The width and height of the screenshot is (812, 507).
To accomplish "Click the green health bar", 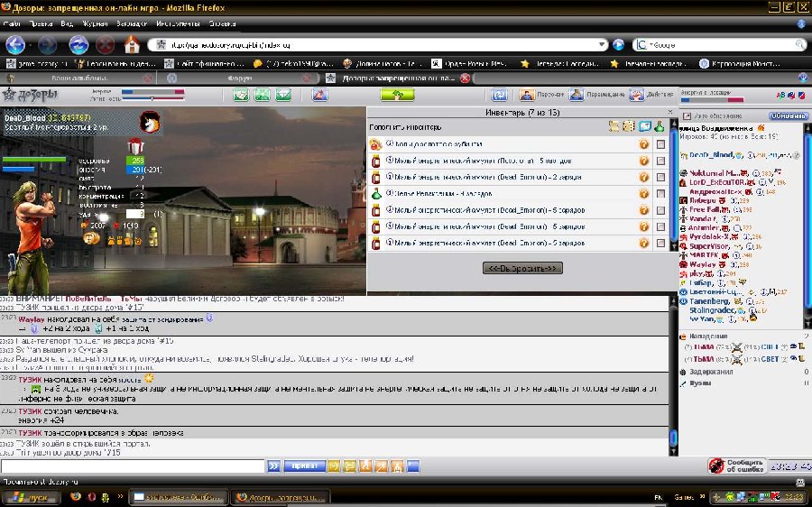I will 34,160.
